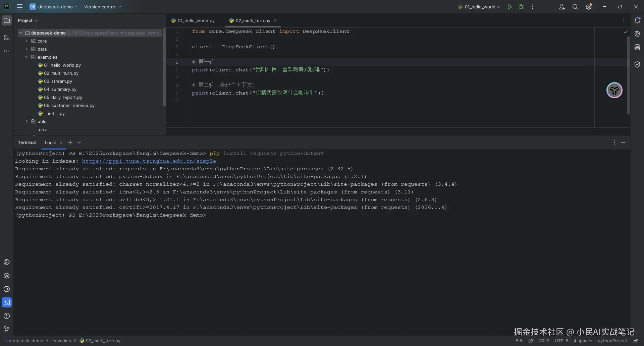Open the Python Console tool window
644x346 pixels.
(x=7, y=262)
